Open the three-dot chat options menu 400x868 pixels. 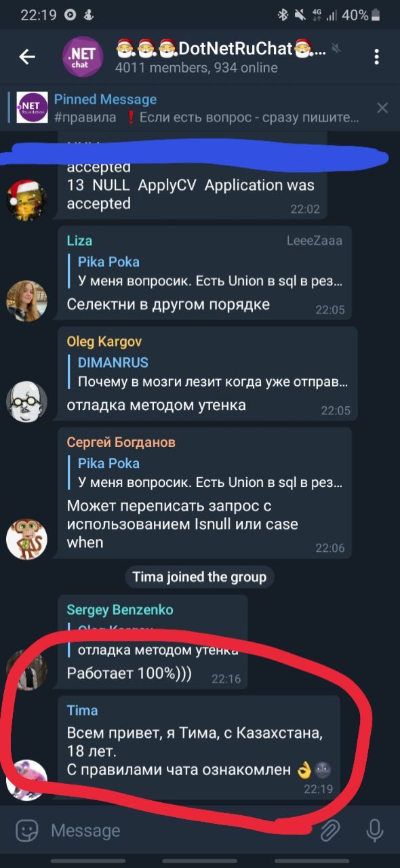pyautogui.click(x=376, y=57)
